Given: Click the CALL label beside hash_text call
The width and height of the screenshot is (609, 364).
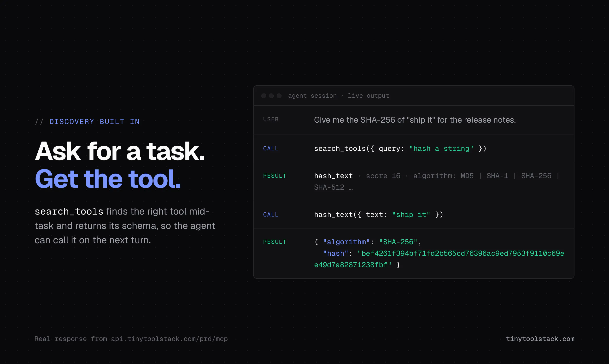Looking at the screenshot, I should point(271,214).
